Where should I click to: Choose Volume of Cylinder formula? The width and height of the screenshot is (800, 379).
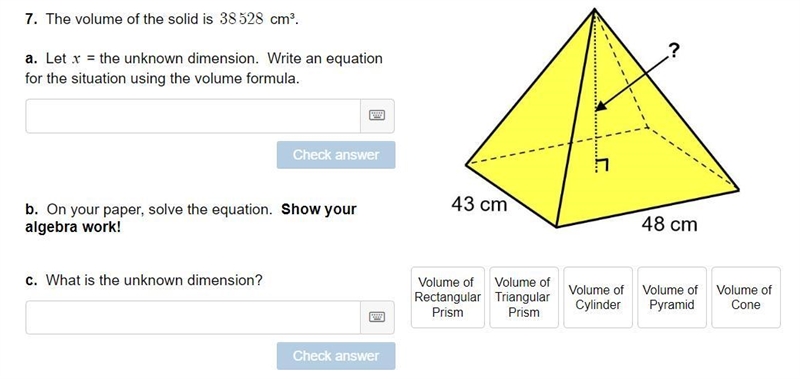[x=597, y=297]
